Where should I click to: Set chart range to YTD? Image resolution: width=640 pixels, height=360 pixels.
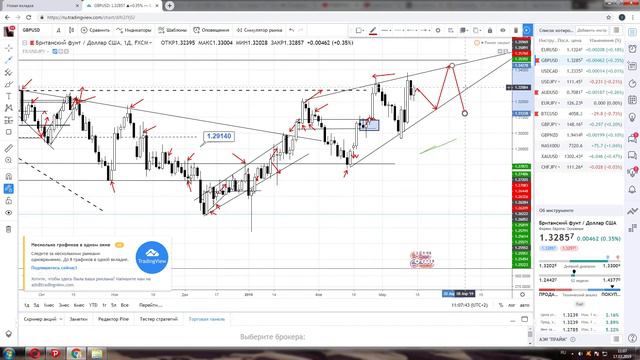pyautogui.click(x=93, y=305)
